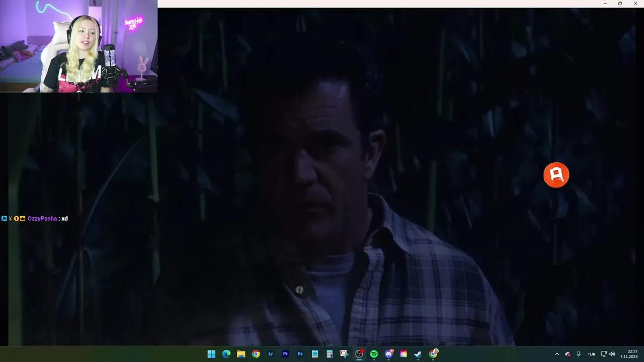Click the red notification tray icon
644x362 pixels.
(568, 354)
